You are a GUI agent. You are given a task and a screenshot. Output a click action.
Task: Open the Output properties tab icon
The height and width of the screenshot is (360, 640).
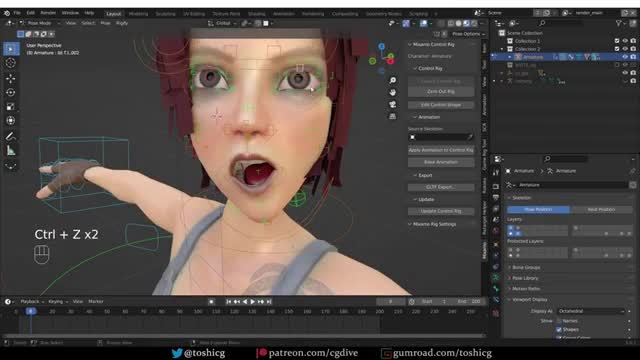(496, 198)
